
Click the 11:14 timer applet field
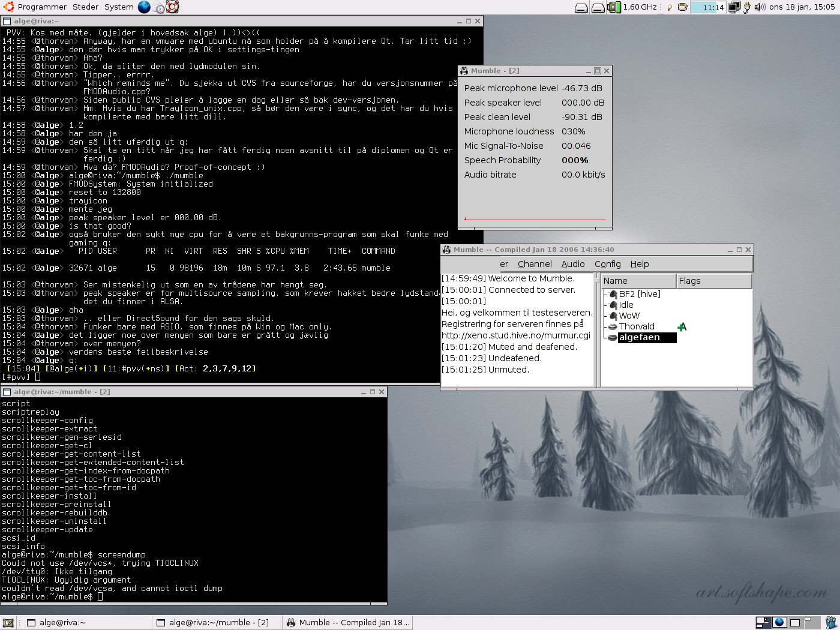click(x=708, y=7)
